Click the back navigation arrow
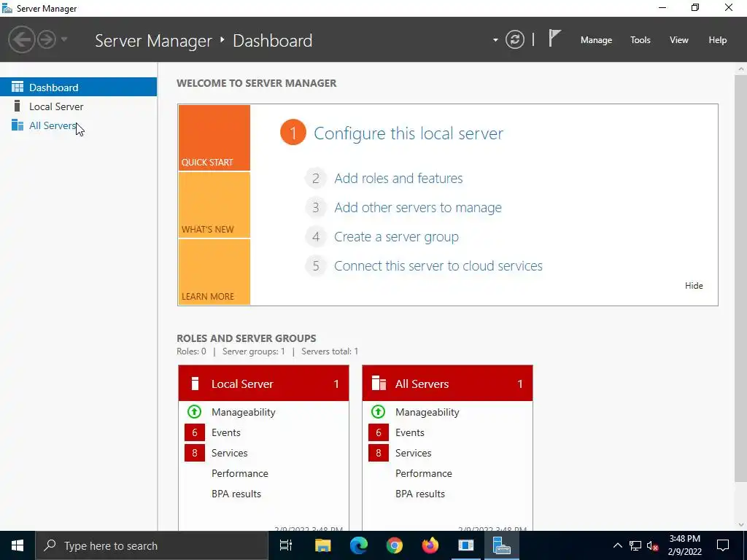Viewport: 747px width, 560px height. (x=21, y=39)
